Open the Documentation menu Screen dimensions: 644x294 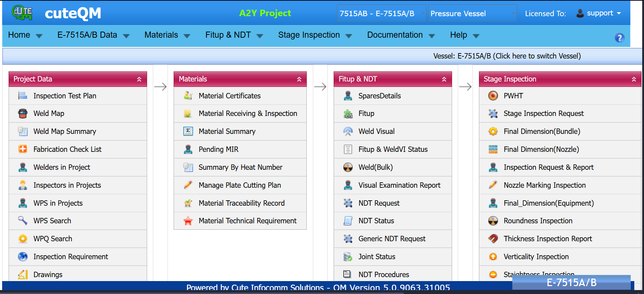click(400, 35)
